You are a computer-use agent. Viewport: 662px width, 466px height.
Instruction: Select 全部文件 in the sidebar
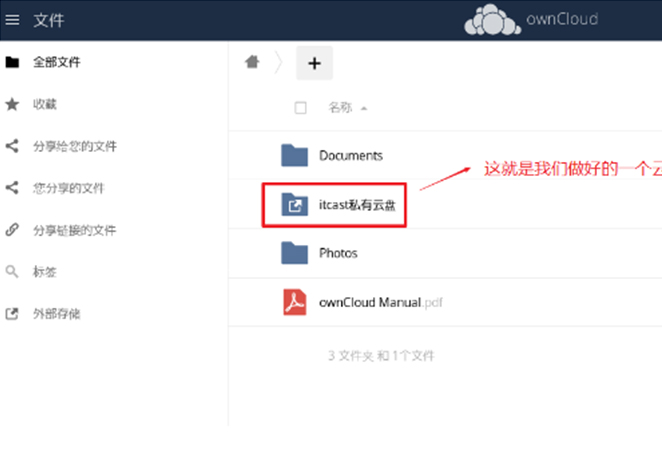coord(57,62)
